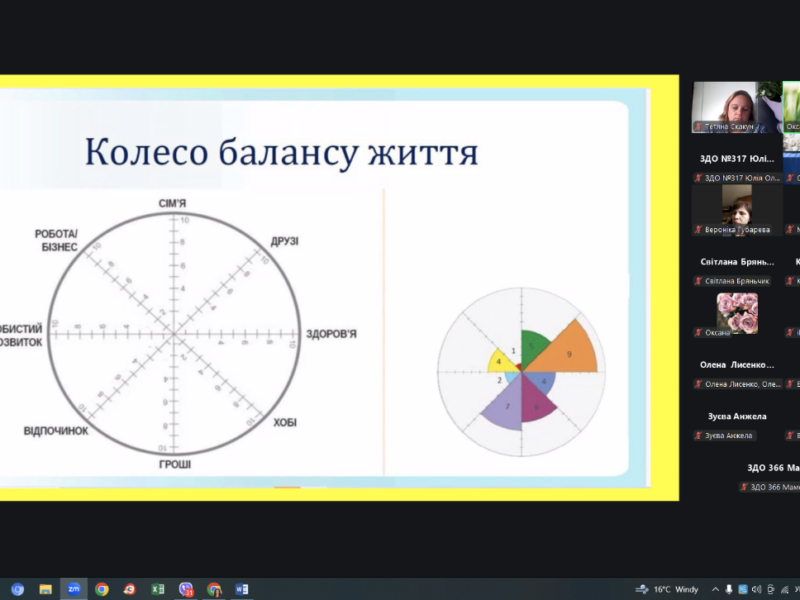This screenshot has height=600, width=800.
Task: Open the Chrome profile window taskbar icon
Action: pyautogui.click(x=214, y=589)
